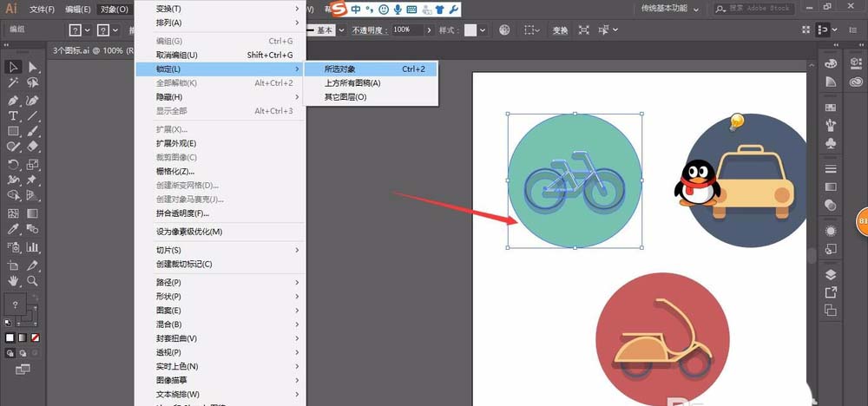Screen dimensions: 868x406
Task: Select the Rectangle tool
Action: (13, 131)
